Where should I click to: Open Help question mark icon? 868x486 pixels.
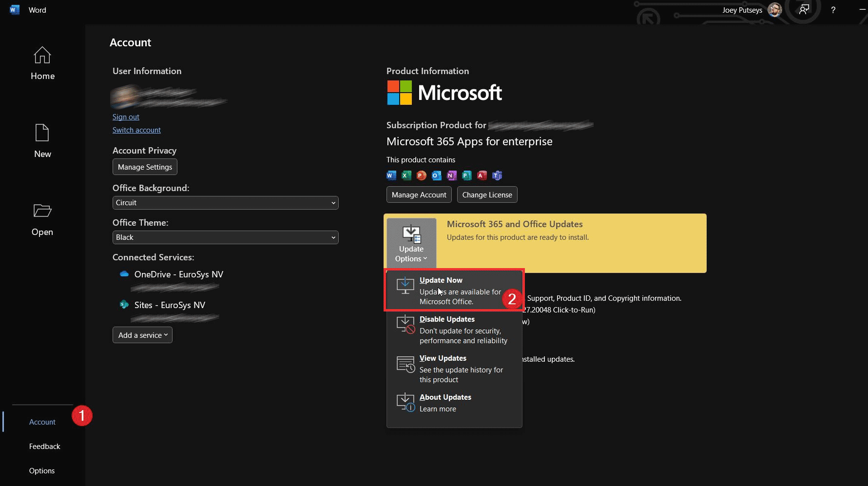pos(833,10)
